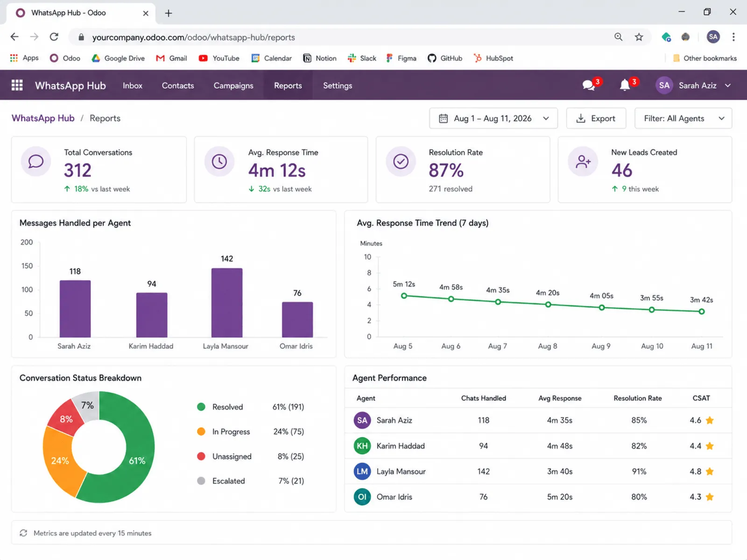
Task: Click the browser zoom magnifier icon
Action: pos(618,37)
